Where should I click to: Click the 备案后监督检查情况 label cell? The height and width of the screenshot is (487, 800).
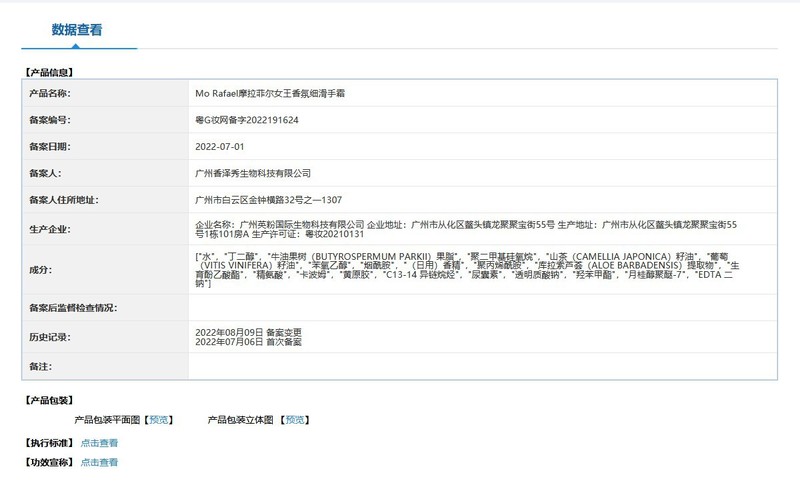coord(105,307)
